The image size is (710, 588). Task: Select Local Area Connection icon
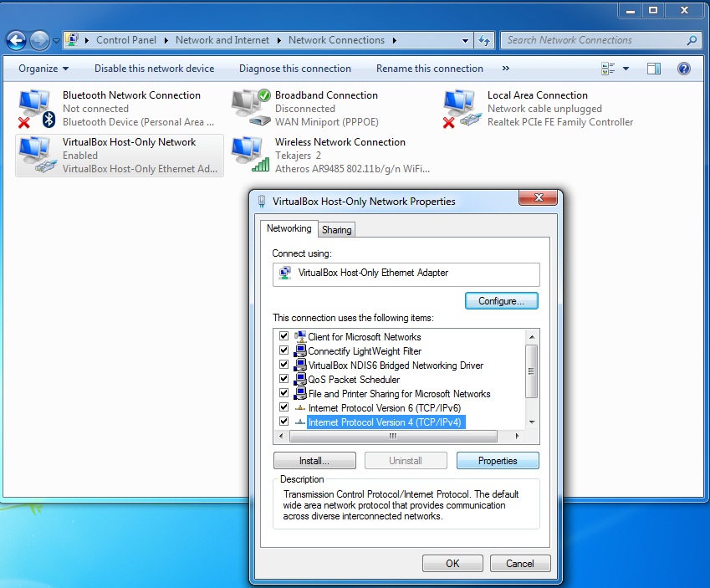(462, 108)
